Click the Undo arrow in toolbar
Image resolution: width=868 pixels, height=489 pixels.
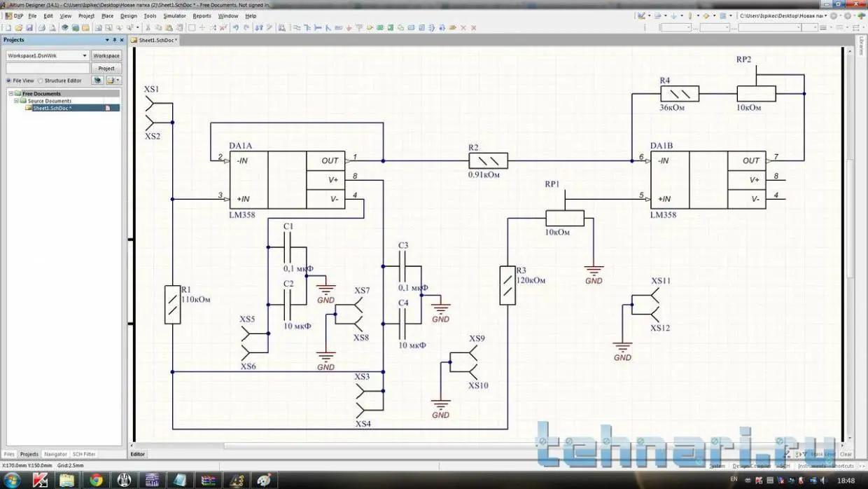(236, 28)
